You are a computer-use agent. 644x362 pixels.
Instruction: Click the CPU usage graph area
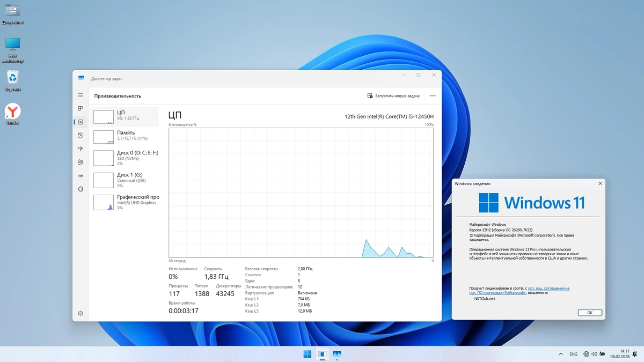(x=301, y=193)
